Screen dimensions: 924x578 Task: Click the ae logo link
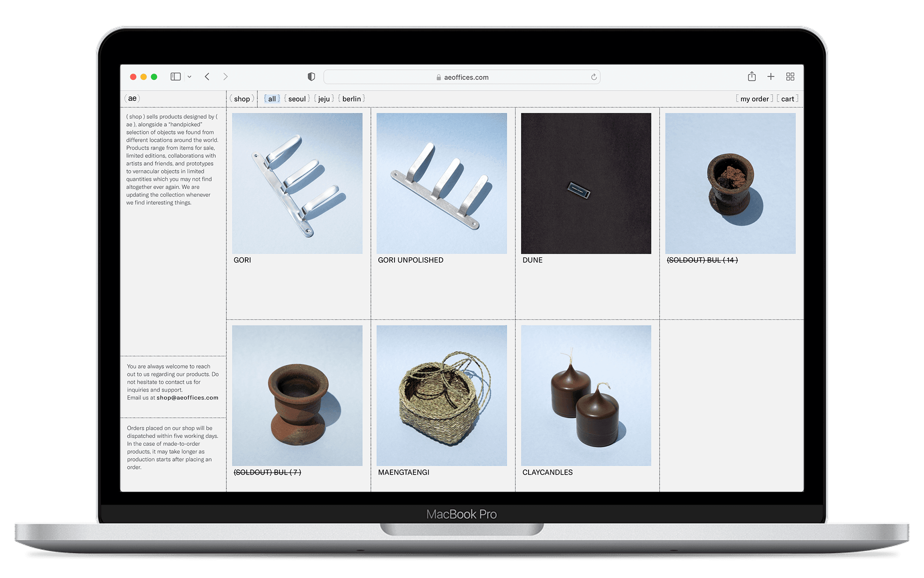(132, 98)
